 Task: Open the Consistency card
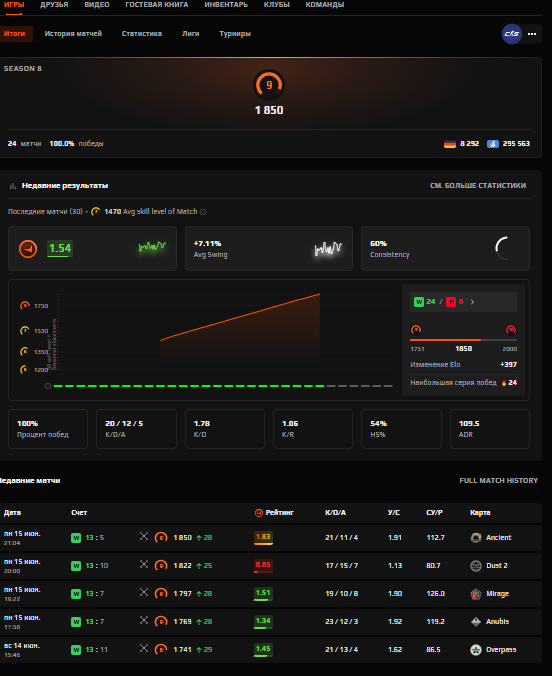coord(445,249)
